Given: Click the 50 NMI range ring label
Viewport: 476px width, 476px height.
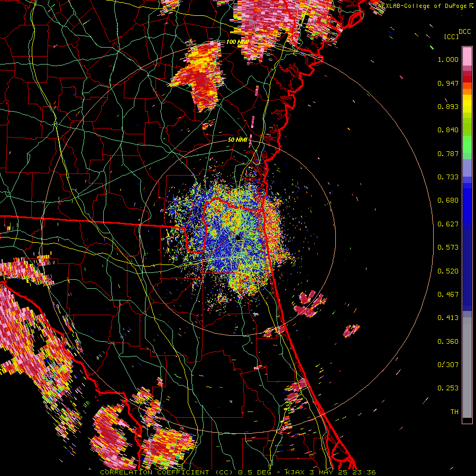Looking at the screenshot, I should (237, 140).
